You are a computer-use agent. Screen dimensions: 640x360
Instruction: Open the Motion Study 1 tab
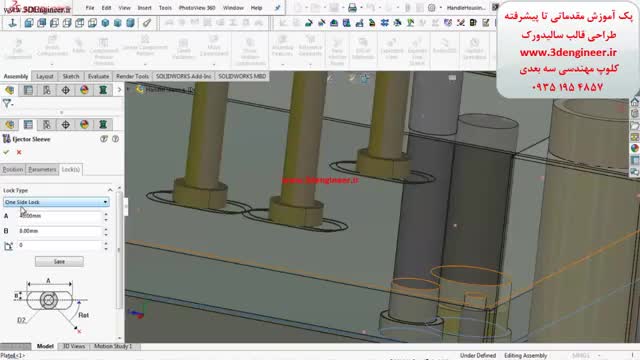tap(113, 346)
